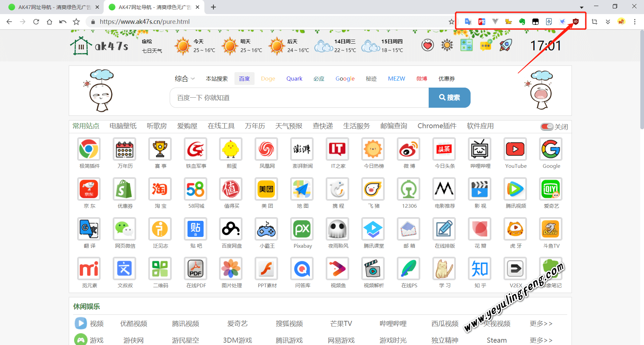This screenshot has width=644, height=345.
Task: Click the red heart icon in header
Action: (428, 45)
